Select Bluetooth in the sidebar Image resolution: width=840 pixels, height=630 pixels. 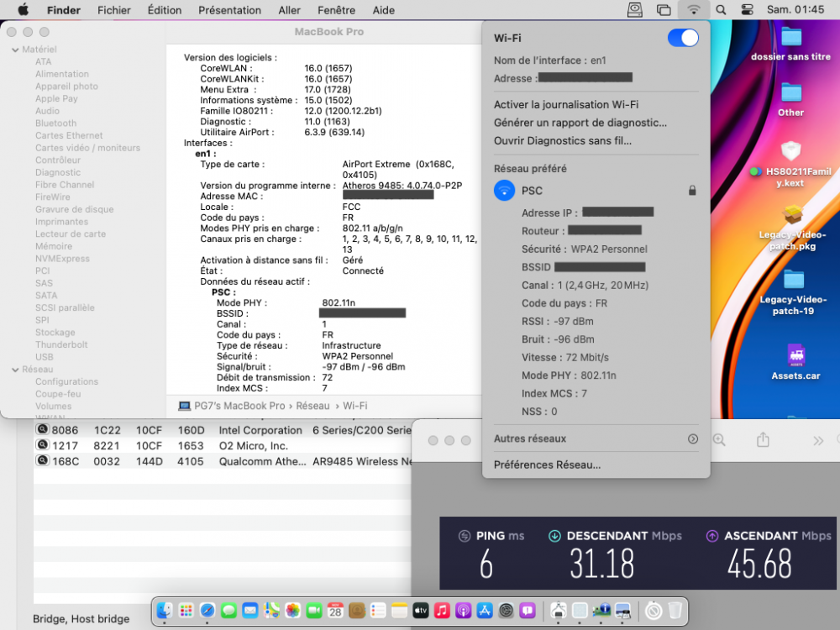pos(55,123)
